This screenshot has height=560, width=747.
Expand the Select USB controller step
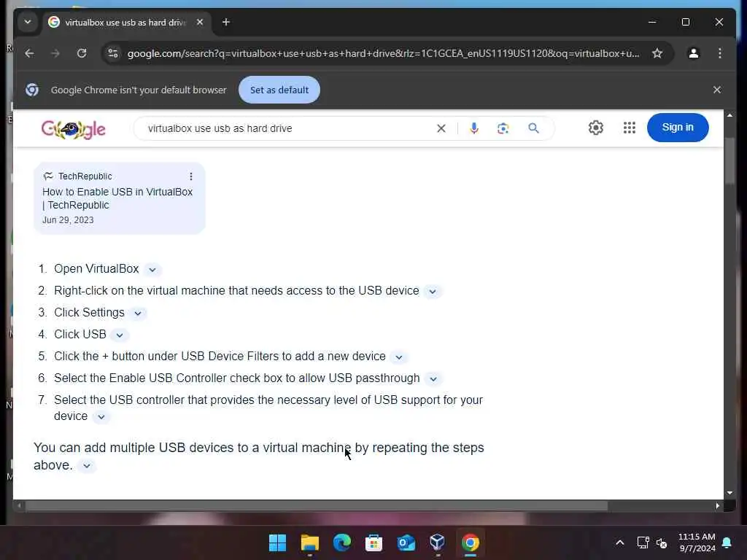tap(101, 417)
